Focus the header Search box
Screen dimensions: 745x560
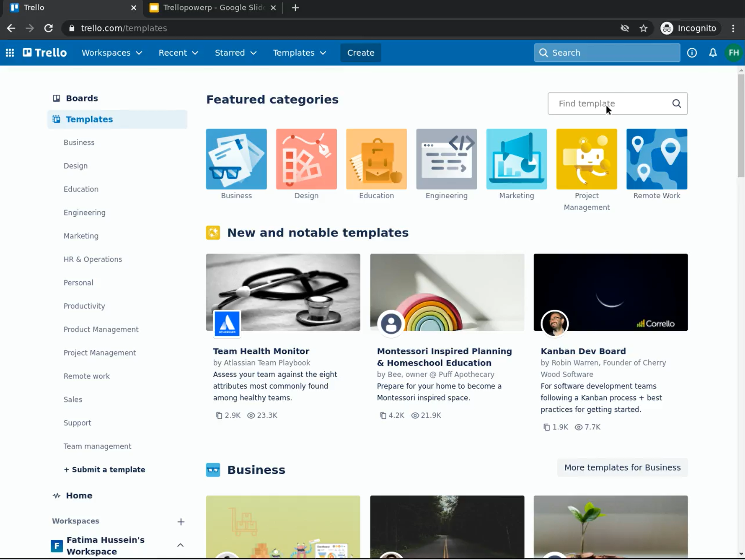coord(607,53)
